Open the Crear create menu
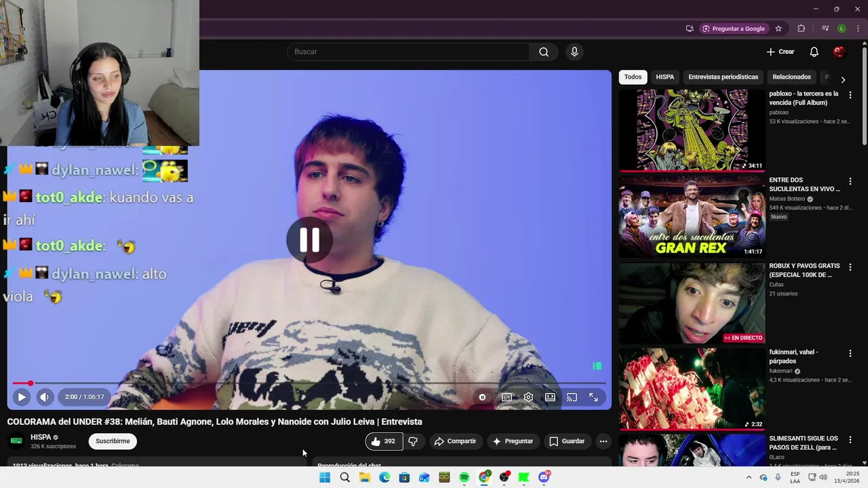 click(781, 52)
